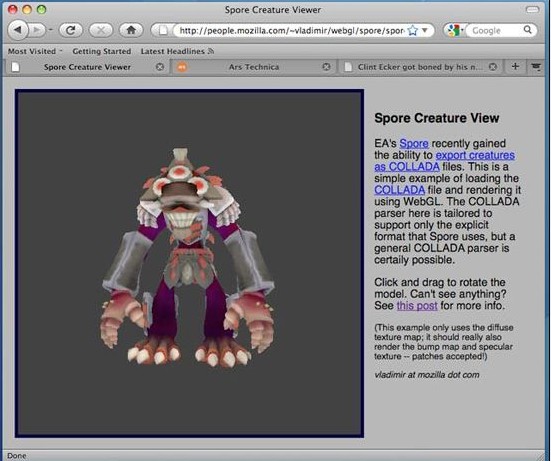This screenshot has width=551, height=461.
Task: Open the Most Visited bookmarks folder
Action: pos(35,51)
